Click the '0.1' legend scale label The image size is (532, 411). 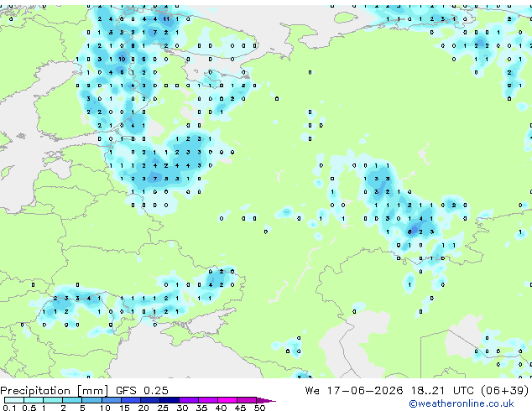pos(9,408)
